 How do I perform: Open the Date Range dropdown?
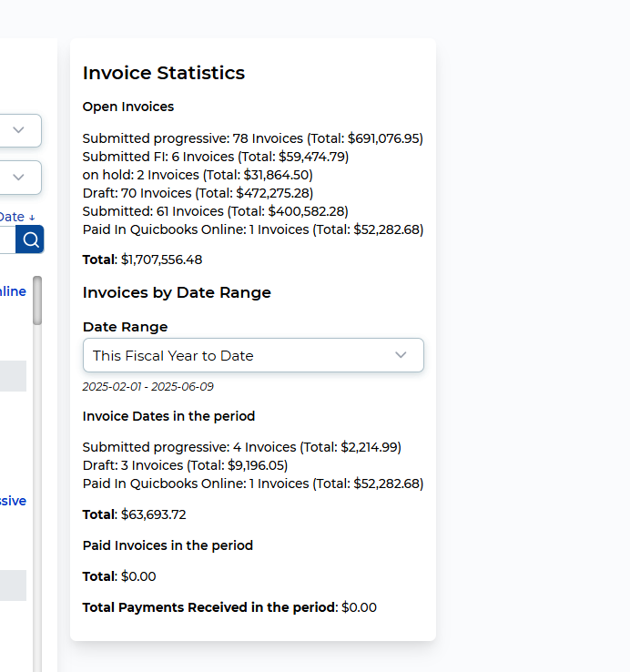(x=253, y=355)
